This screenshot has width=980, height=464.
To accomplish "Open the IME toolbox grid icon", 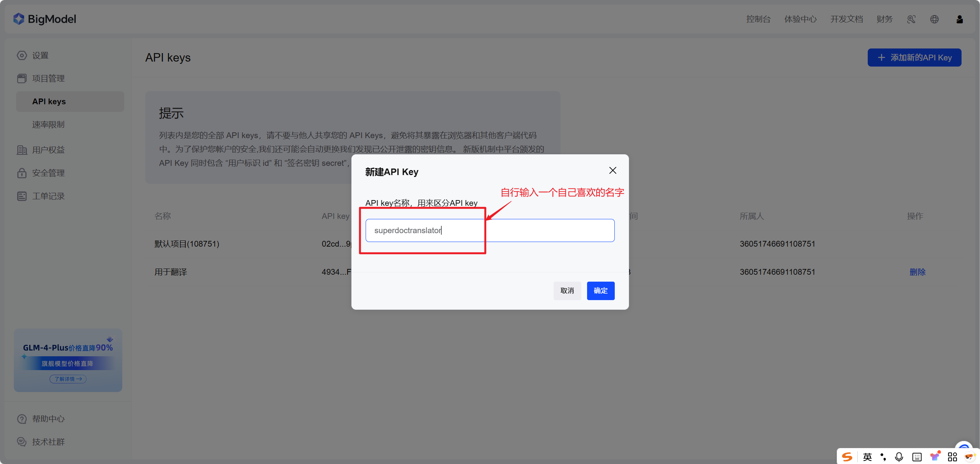I will pos(952,457).
